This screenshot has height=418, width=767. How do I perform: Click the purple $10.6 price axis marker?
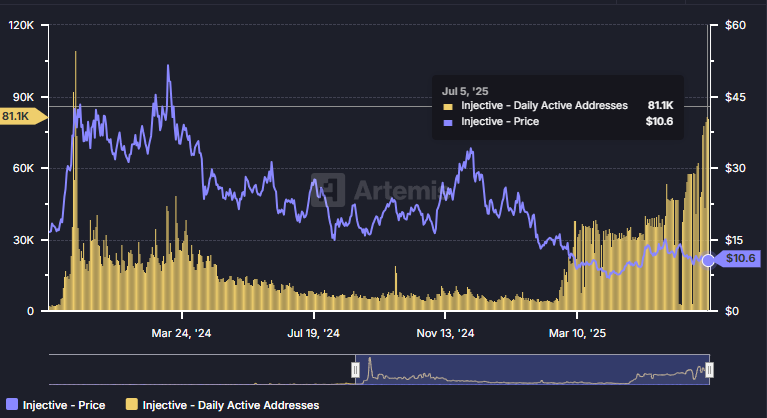click(739, 260)
